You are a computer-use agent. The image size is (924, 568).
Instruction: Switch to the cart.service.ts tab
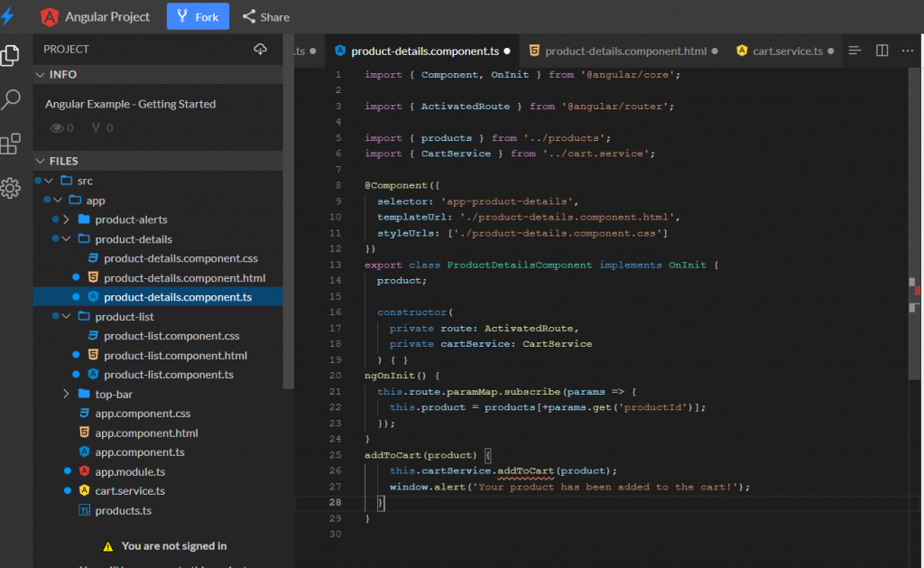(x=787, y=51)
